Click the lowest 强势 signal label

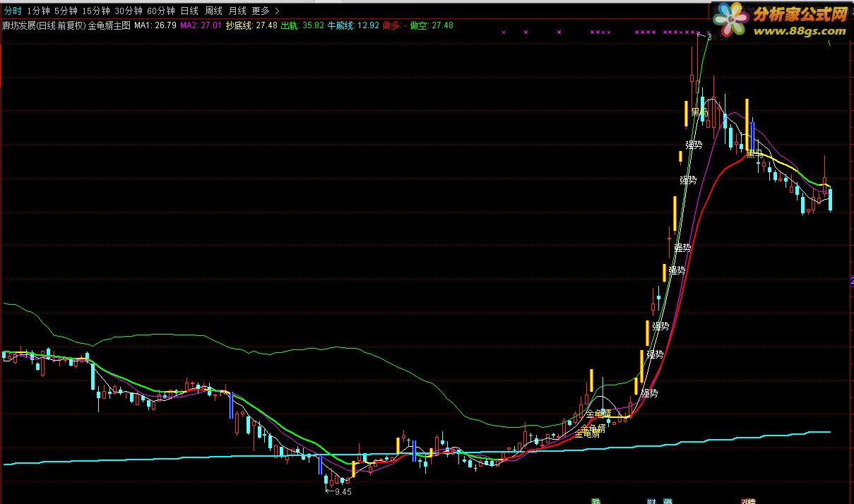coord(649,394)
